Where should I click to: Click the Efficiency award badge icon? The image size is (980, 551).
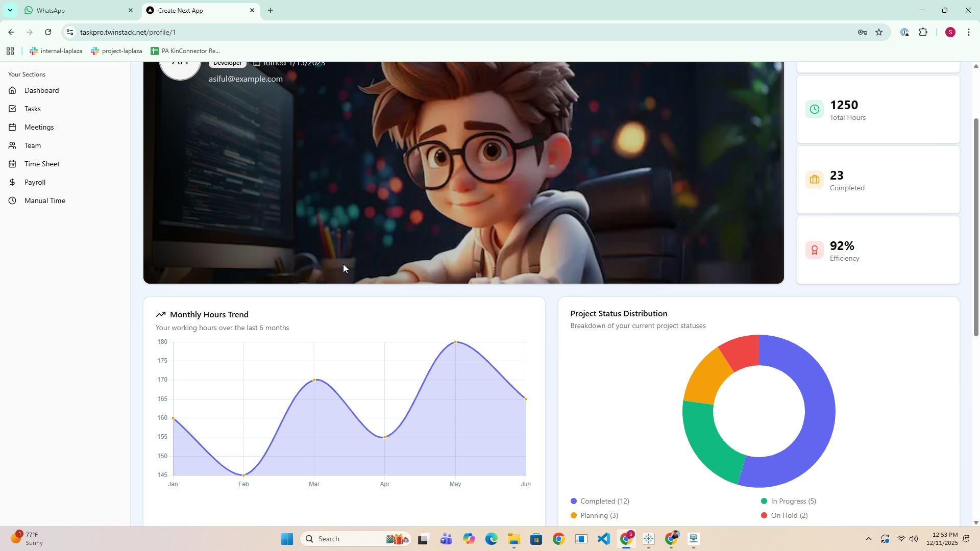[x=814, y=250]
